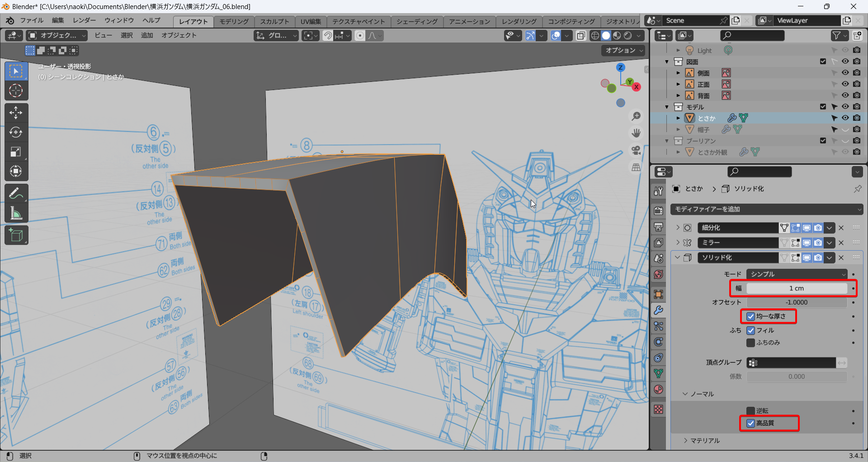Toggle camera view in viewport
Image resolution: width=868 pixels, height=462 pixels.
click(636, 150)
